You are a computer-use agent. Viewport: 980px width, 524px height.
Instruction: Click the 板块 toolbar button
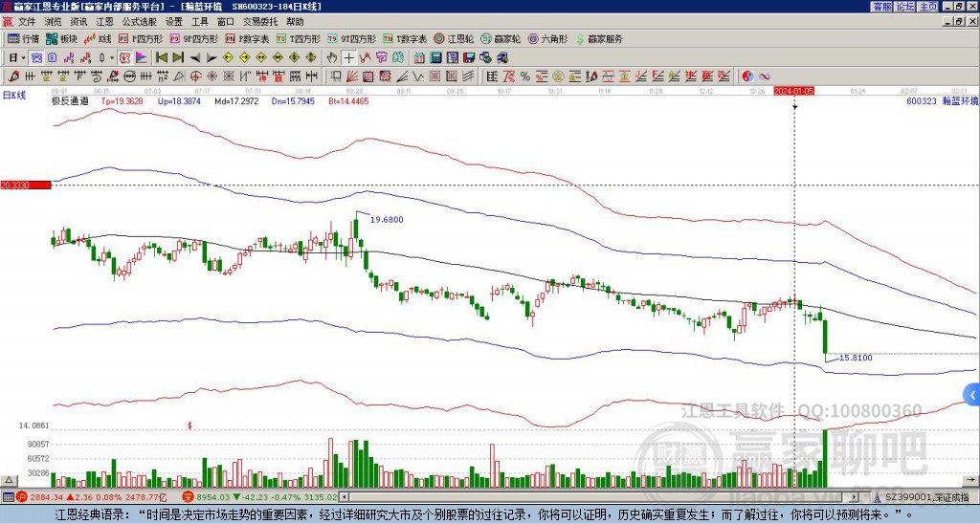[61, 39]
